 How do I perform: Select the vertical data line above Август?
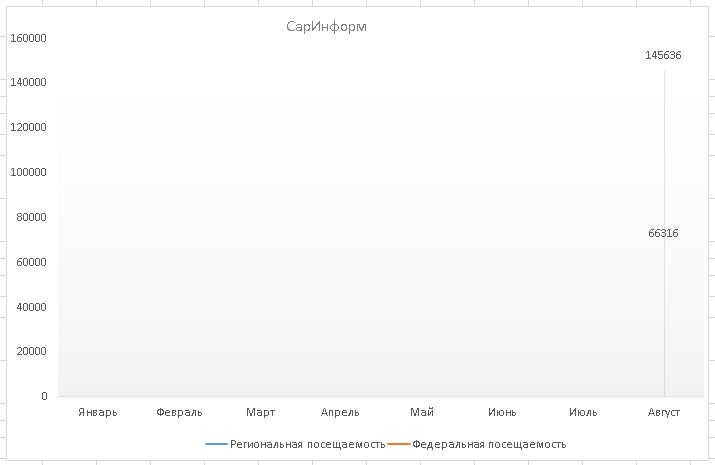pos(664,233)
